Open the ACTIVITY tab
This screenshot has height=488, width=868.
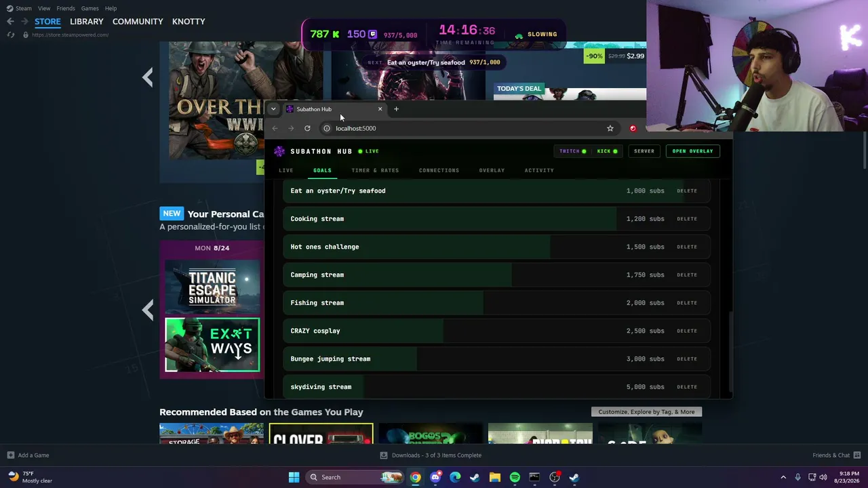click(539, 170)
